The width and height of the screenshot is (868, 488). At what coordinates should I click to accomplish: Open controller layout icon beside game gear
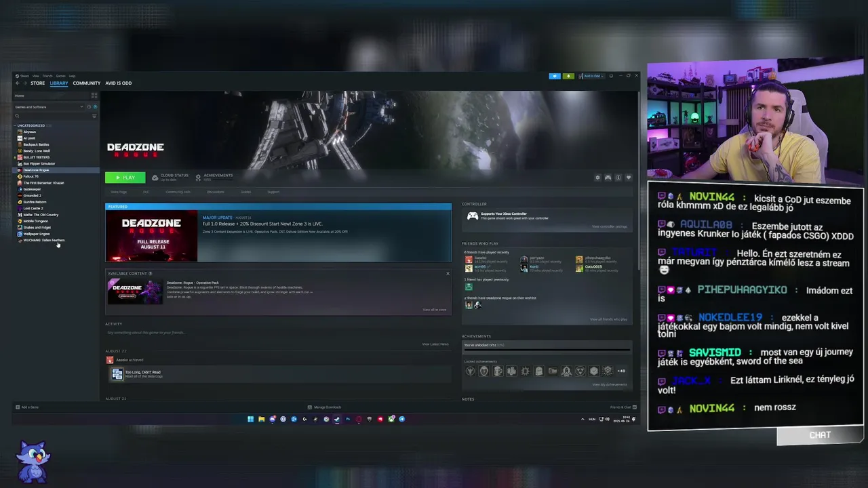tap(608, 178)
